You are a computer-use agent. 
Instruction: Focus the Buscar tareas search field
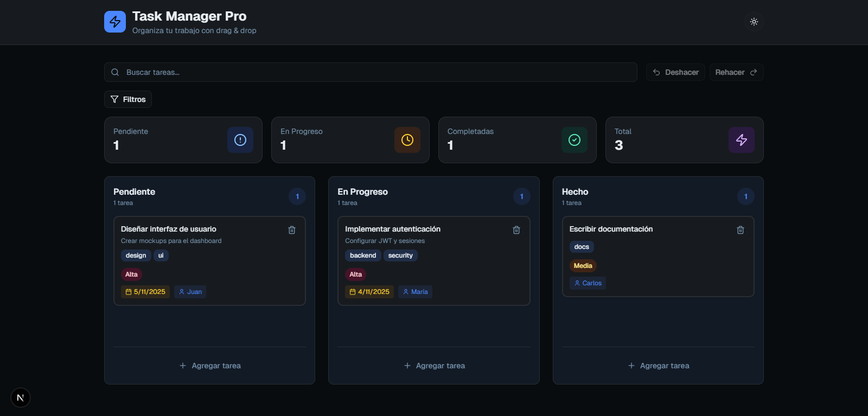pos(371,72)
